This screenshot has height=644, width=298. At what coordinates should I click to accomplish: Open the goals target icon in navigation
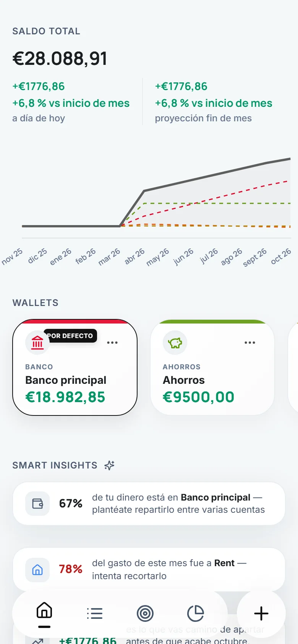[x=145, y=613]
